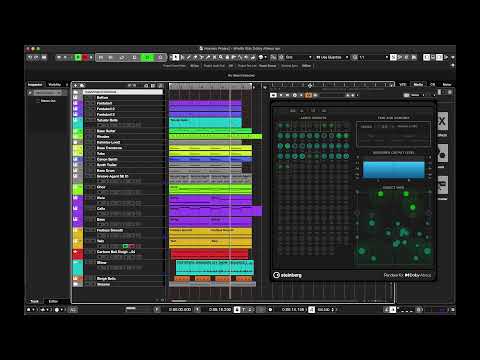
Task: Select the Tubular Bells track
Action: coord(107,120)
